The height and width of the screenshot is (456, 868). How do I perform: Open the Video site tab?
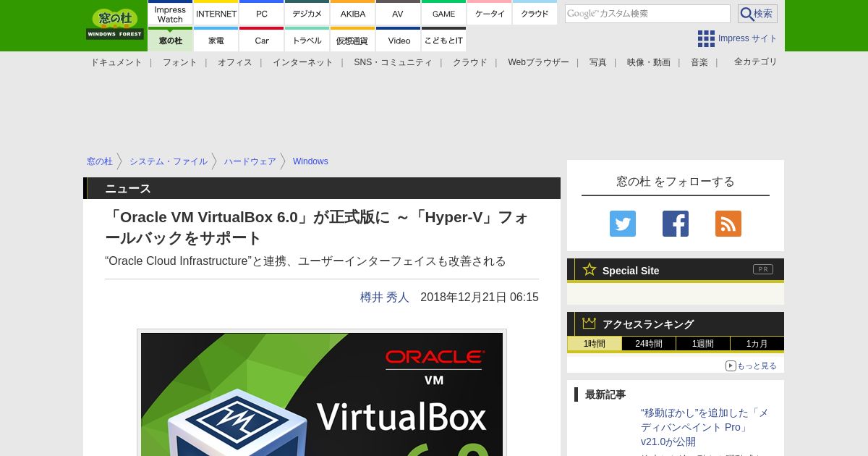point(398,40)
